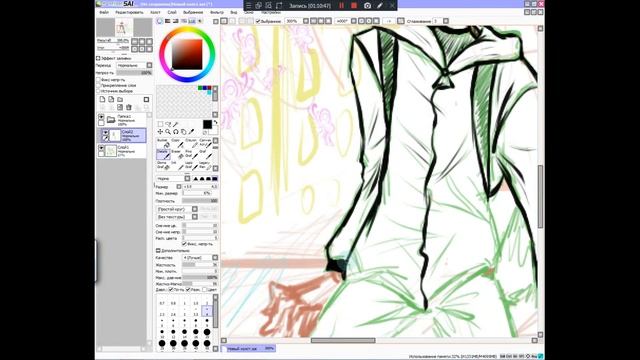Select the rectangular selection tool
Screen dimensions: 640x360
pyautogui.click(x=160, y=124)
